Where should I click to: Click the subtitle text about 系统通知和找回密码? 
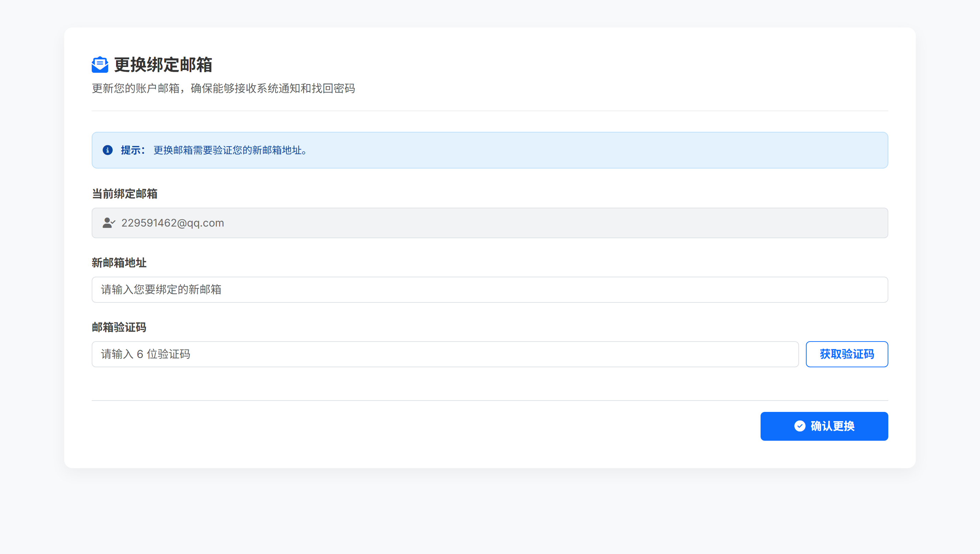tap(223, 88)
